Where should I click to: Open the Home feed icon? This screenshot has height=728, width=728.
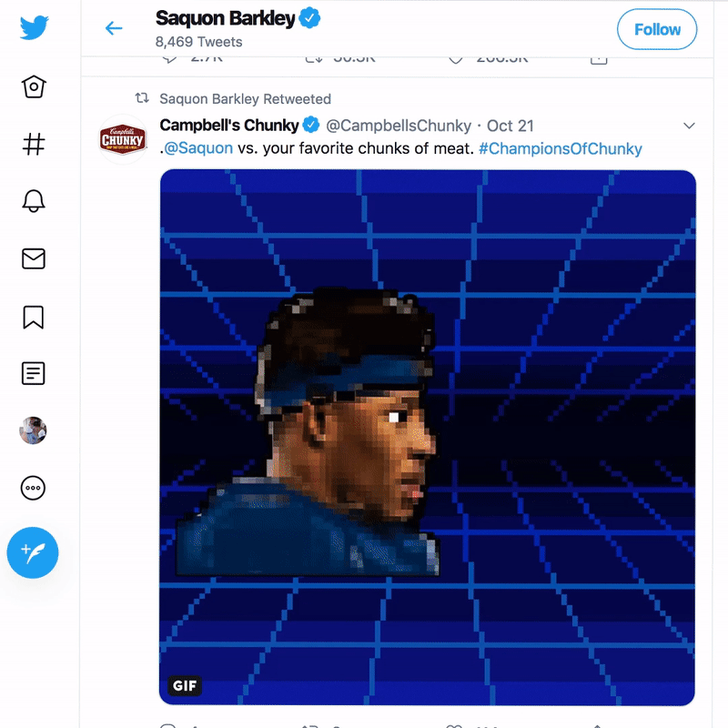(34, 86)
